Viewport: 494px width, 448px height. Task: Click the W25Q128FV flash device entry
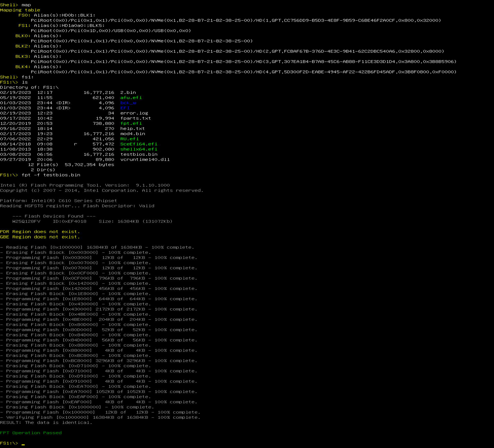[x=26, y=221]
